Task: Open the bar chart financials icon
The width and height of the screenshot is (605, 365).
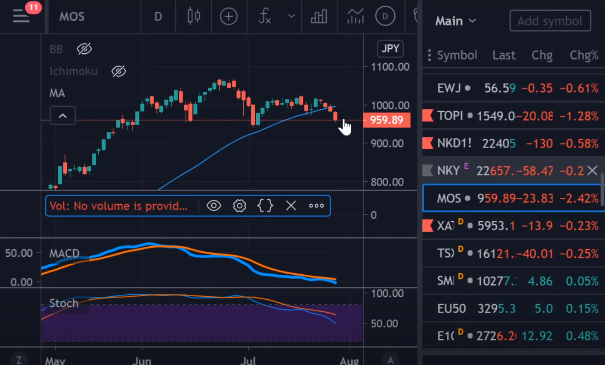Action: tap(319, 17)
